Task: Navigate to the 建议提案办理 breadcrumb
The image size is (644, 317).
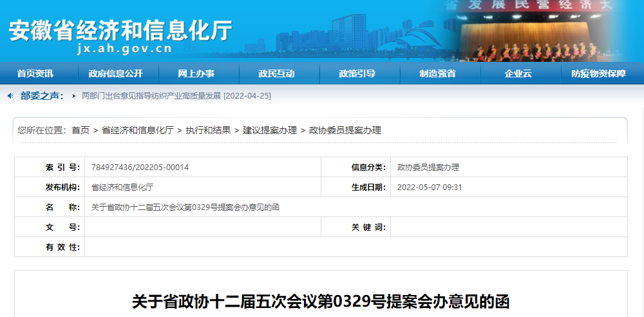Action: tap(270, 130)
